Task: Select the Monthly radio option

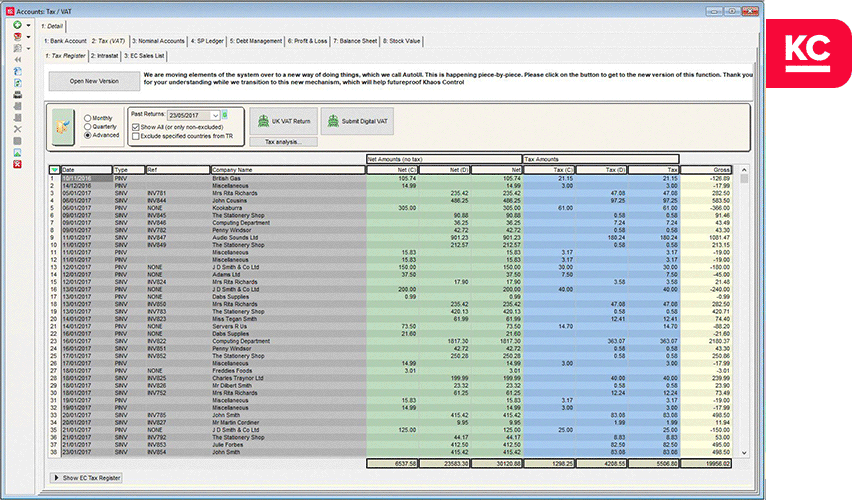Action: 87,118
